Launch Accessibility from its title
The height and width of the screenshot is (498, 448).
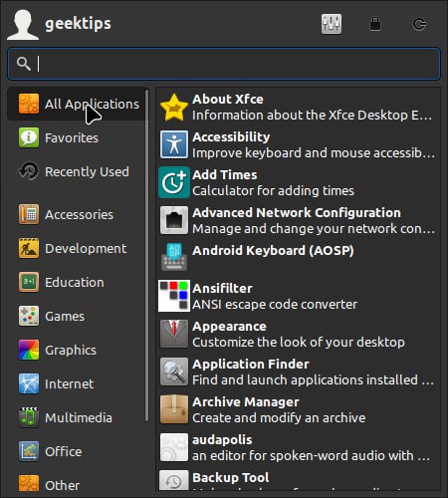[x=231, y=137]
